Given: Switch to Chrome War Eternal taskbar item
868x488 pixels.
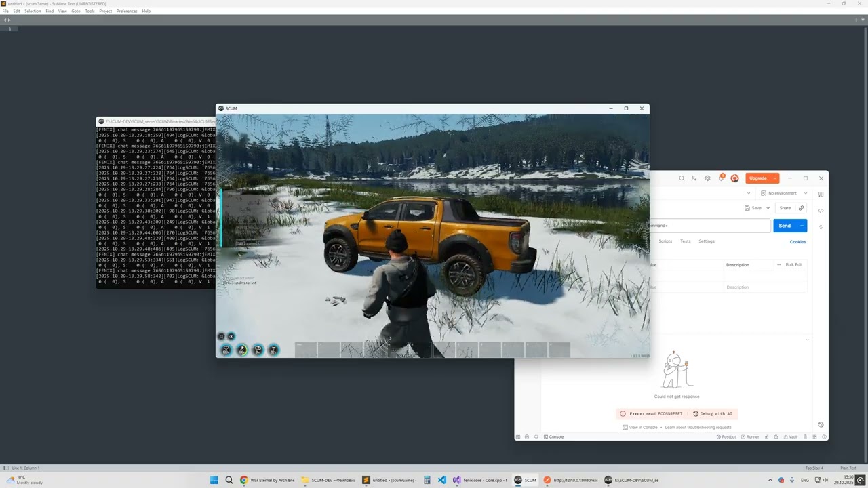Looking at the screenshot, I should click(x=268, y=480).
